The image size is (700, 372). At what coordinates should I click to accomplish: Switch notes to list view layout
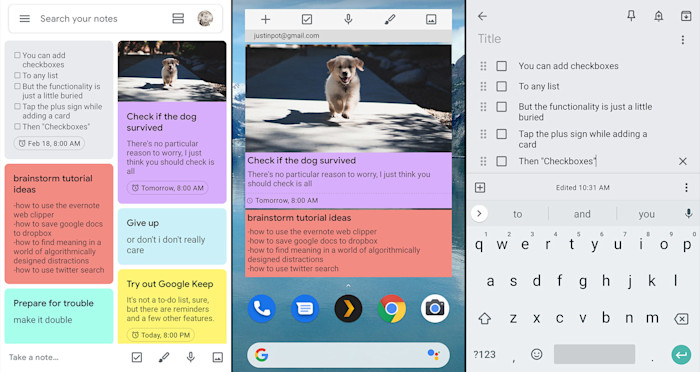pyautogui.click(x=178, y=19)
